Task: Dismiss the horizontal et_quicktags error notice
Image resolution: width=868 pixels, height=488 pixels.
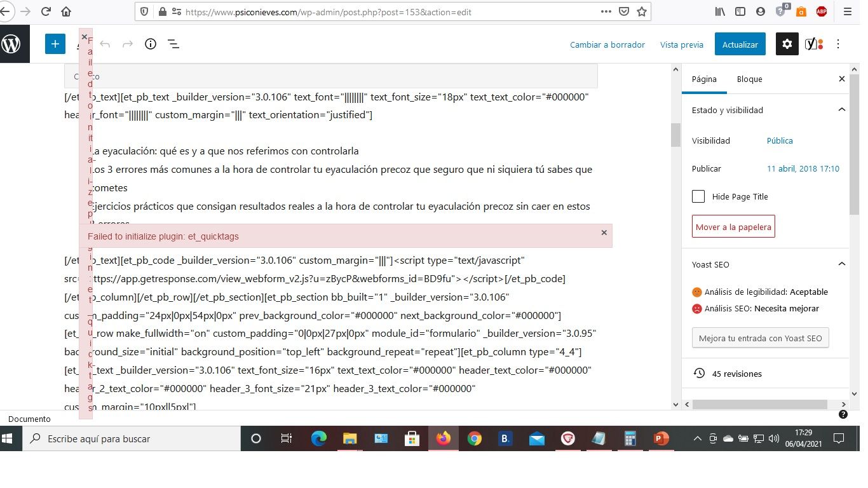Action: [x=604, y=233]
